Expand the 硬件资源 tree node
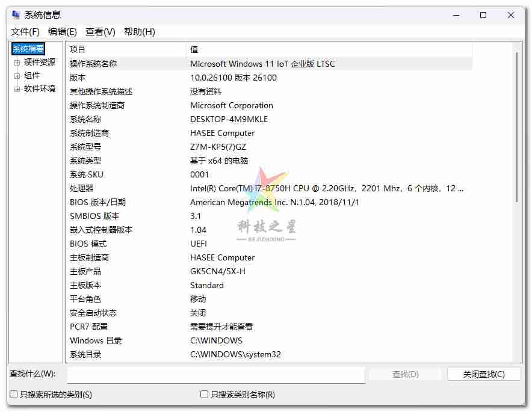The height and width of the screenshot is (412, 532). tap(17, 62)
